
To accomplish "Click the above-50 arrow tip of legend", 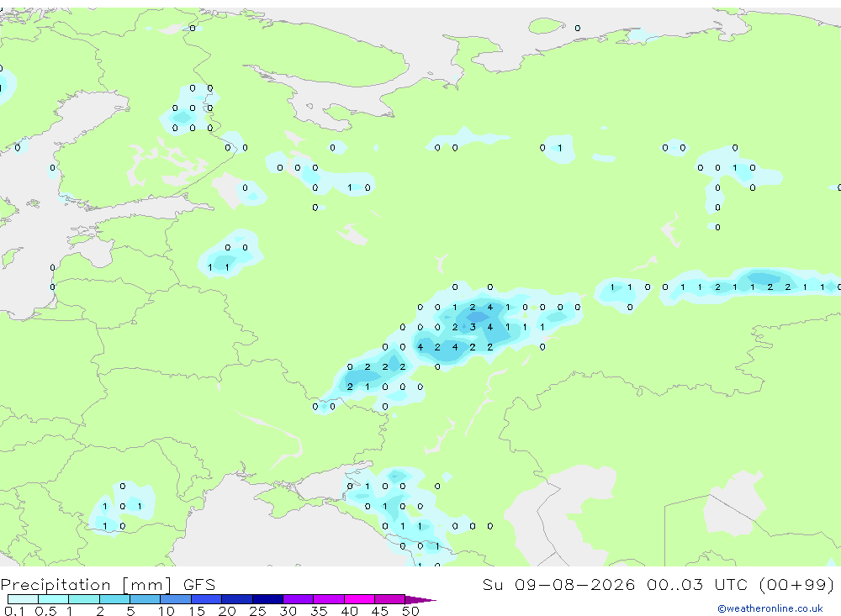I will point(420,600).
